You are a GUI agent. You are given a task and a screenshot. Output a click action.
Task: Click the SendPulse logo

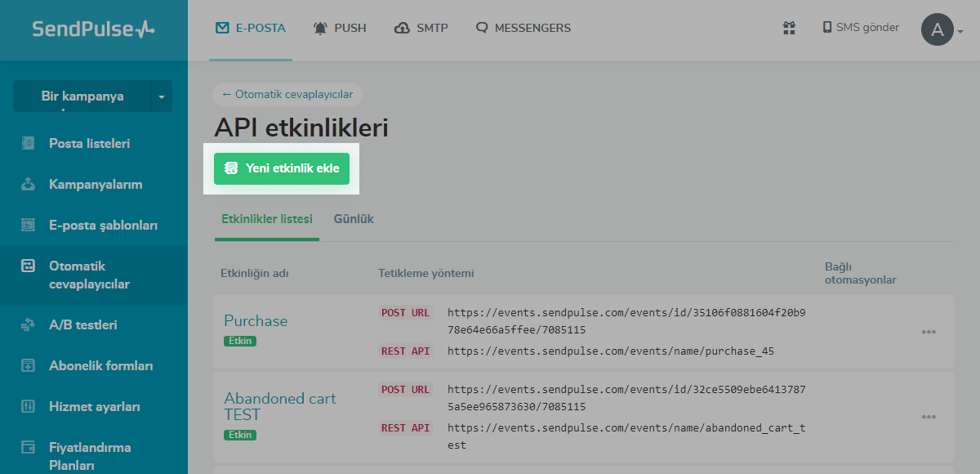(93, 29)
